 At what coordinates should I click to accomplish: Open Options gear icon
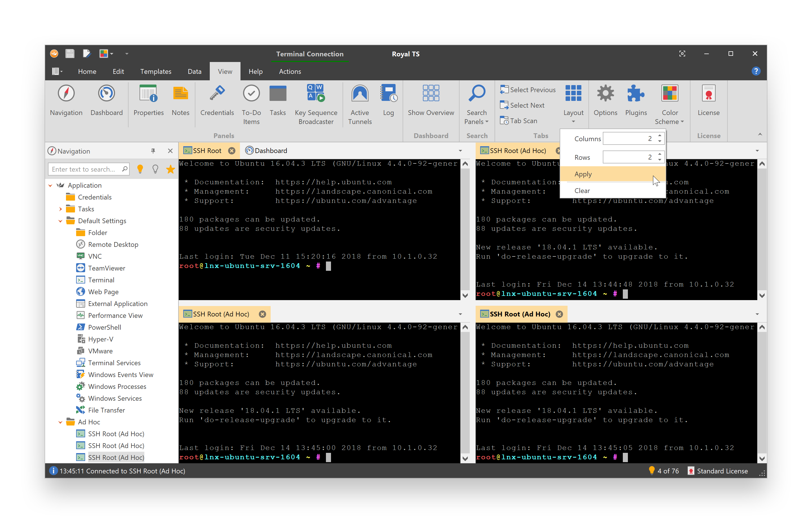pyautogui.click(x=605, y=101)
